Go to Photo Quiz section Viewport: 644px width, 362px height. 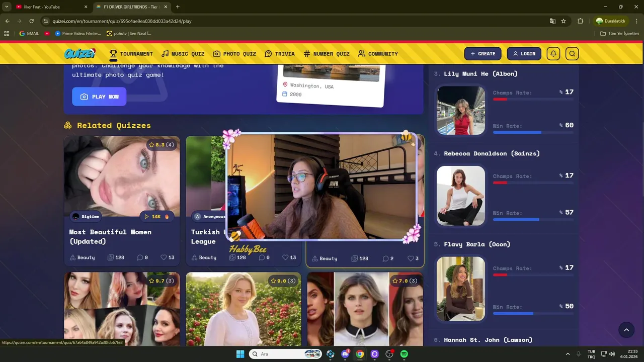click(234, 54)
